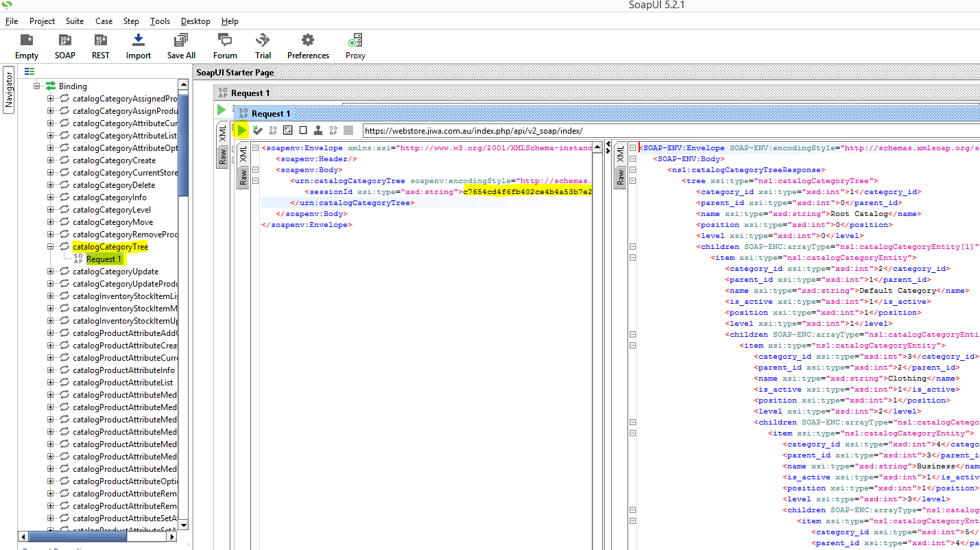Open the Forum toolbar icon

pyautogui.click(x=225, y=45)
